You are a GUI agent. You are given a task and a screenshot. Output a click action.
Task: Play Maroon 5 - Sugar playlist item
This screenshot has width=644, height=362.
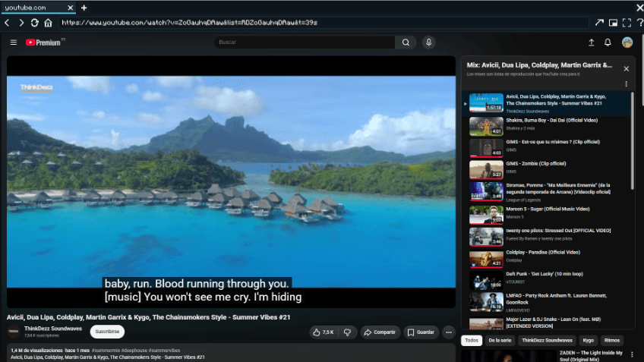(546, 215)
